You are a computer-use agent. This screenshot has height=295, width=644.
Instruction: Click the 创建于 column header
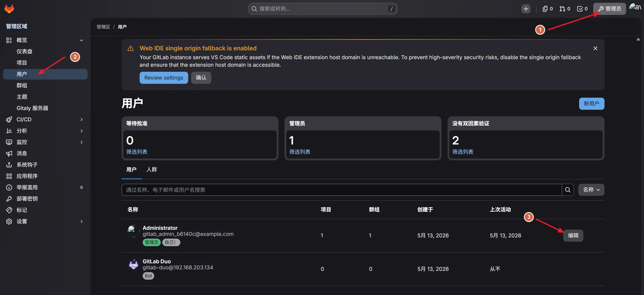coord(425,210)
